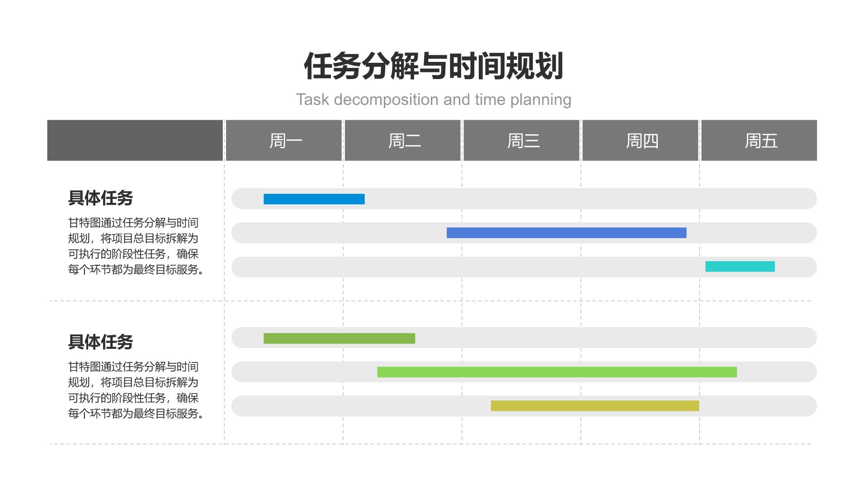
Task: Click the English subtitle text
Action: point(434,99)
